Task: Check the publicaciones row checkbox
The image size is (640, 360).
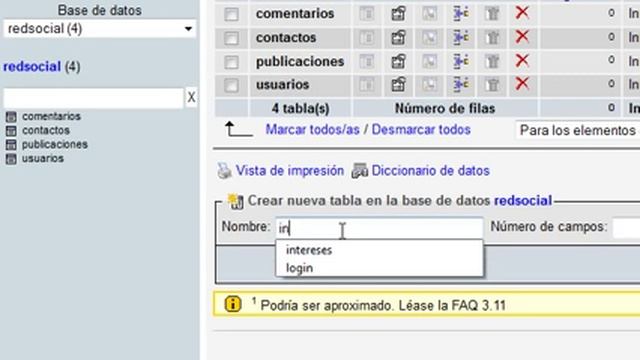Action: tap(231, 62)
